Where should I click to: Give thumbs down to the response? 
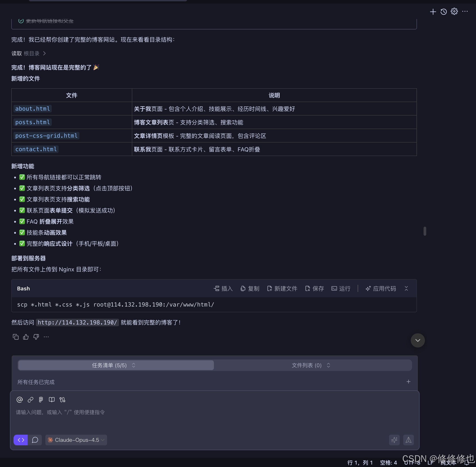point(36,337)
